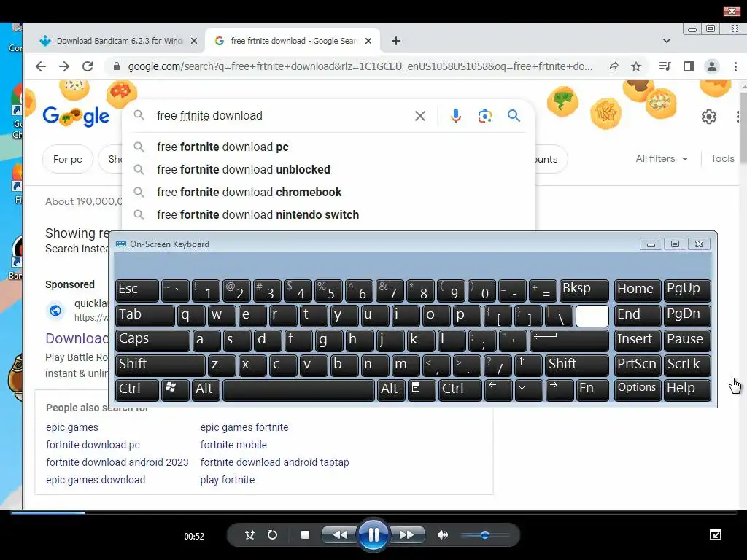Open Chrome three-dot menu
The height and width of the screenshot is (560, 747).
click(735, 66)
